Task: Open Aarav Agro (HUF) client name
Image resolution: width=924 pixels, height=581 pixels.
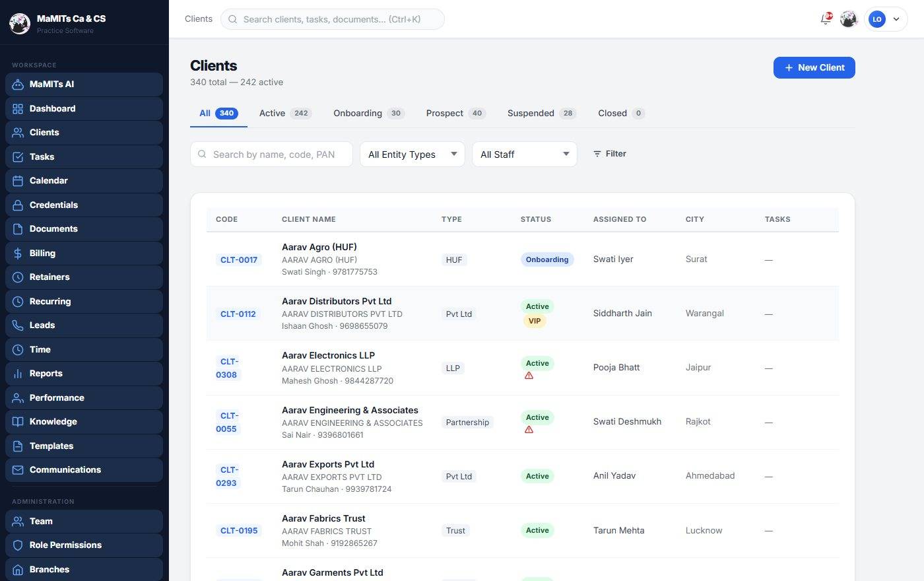Action: click(x=319, y=247)
